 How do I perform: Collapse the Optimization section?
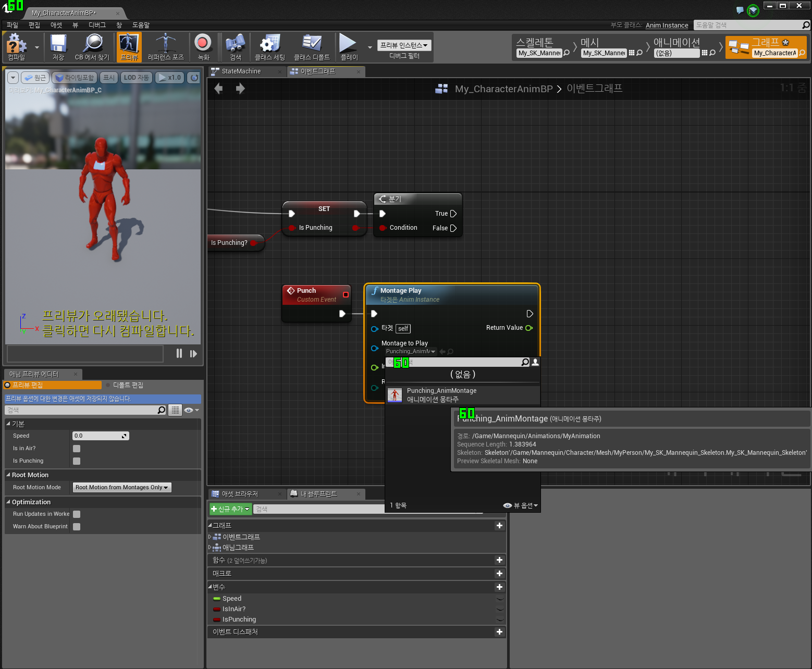(8, 502)
